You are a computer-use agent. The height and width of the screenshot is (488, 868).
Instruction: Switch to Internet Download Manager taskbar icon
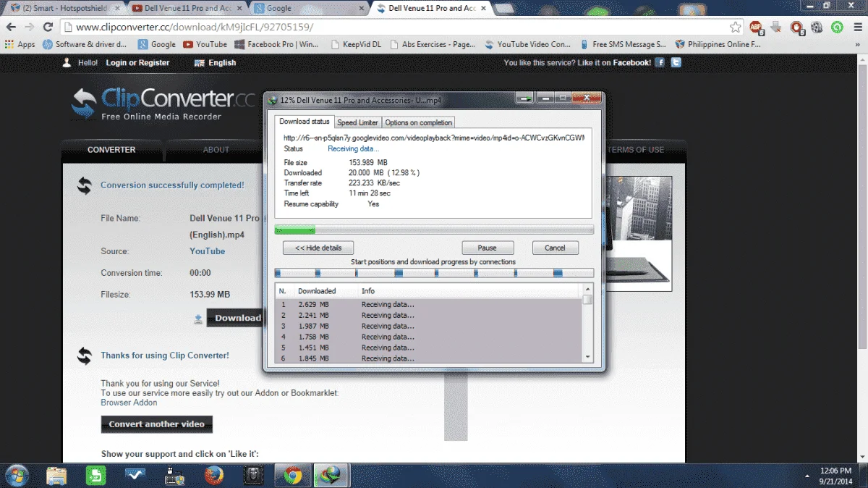click(331, 476)
